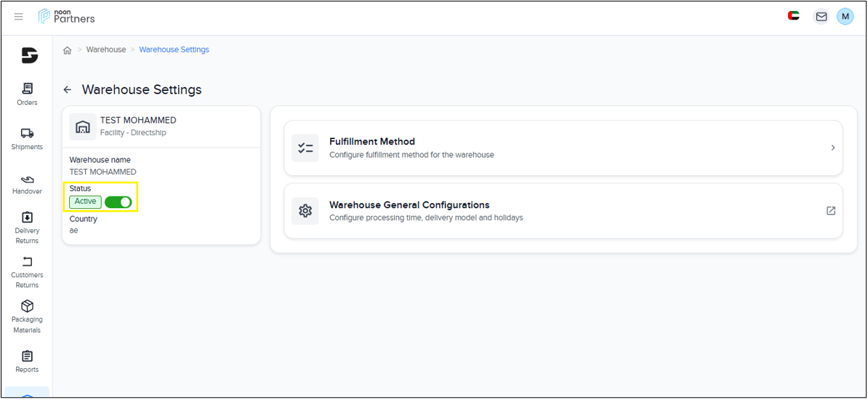Click the Warehouse Settings breadcrumb link
Screen dimensions: 868x400
click(x=174, y=50)
